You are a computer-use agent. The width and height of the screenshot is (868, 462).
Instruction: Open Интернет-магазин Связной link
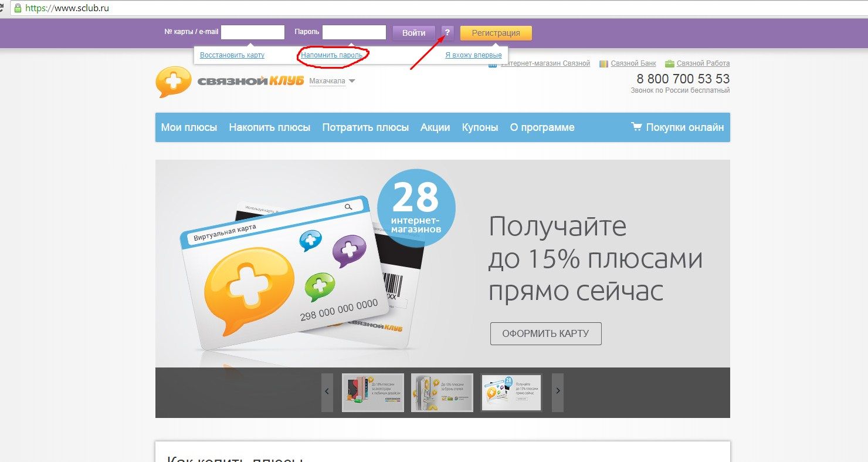[x=545, y=63]
